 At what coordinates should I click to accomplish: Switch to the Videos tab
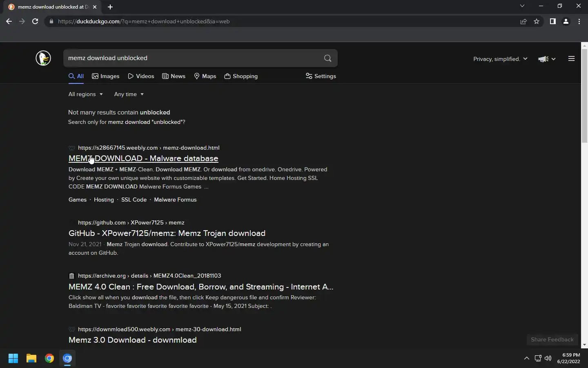141,76
